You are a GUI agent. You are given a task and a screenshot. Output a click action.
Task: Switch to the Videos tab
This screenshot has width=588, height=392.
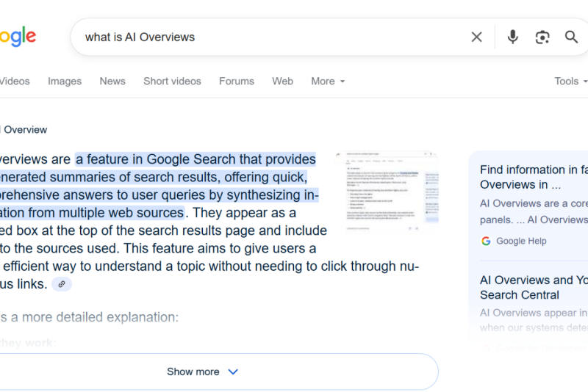pos(15,81)
